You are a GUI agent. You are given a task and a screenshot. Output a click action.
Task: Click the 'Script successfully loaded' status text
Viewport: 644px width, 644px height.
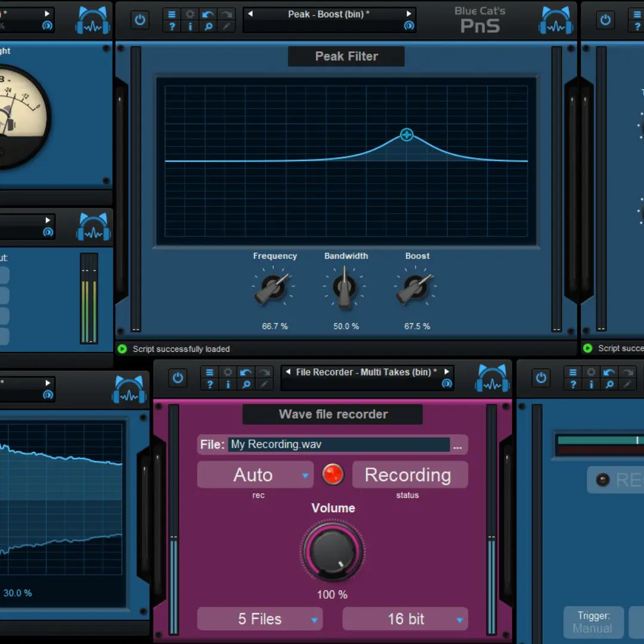(x=181, y=349)
